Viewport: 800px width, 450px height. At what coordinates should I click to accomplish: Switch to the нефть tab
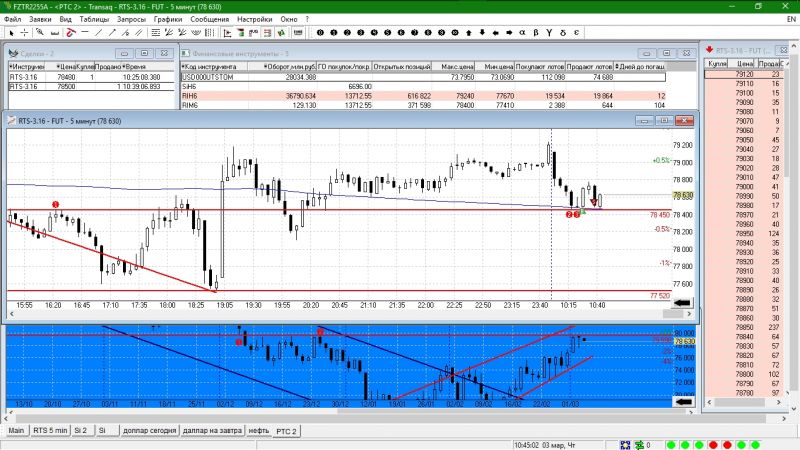(259, 431)
